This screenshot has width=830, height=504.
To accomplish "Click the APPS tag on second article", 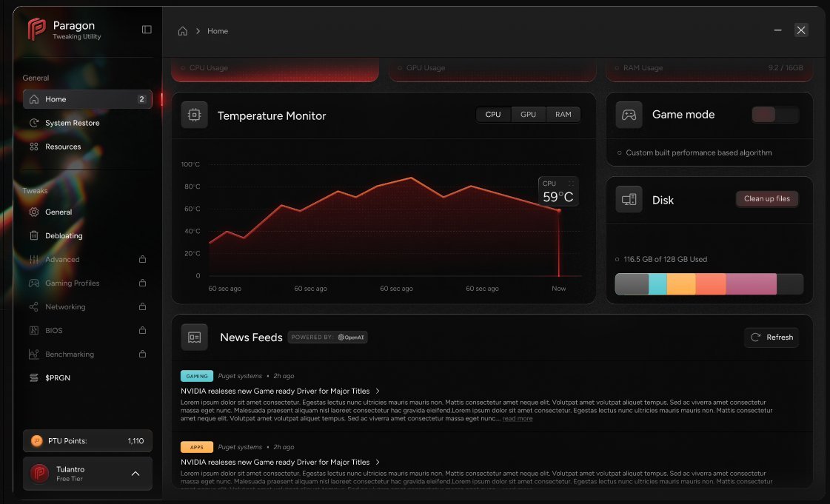I will [x=197, y=448].
